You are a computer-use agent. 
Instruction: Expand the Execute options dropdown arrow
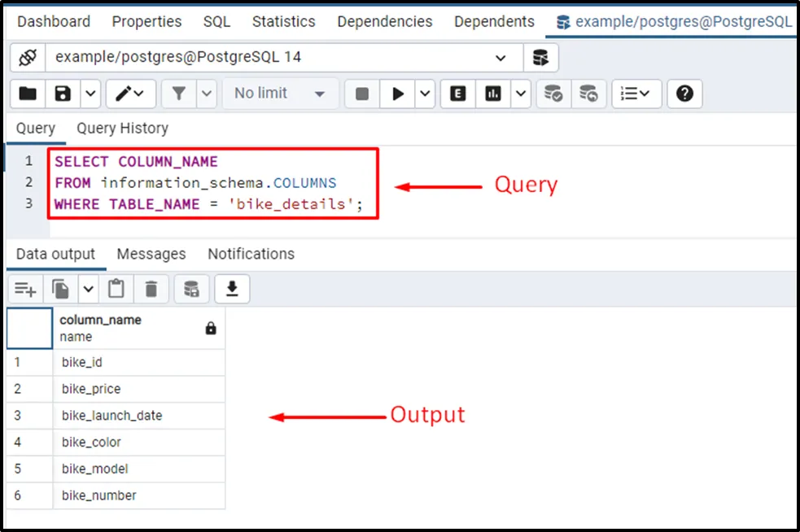coord(426,94)
